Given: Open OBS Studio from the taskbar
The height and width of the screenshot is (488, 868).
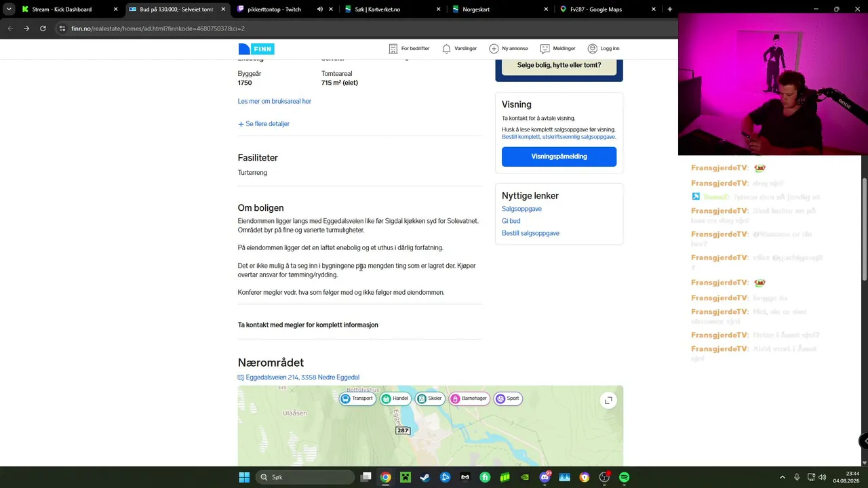Looking at the screenshot, I should coord(604,477).
